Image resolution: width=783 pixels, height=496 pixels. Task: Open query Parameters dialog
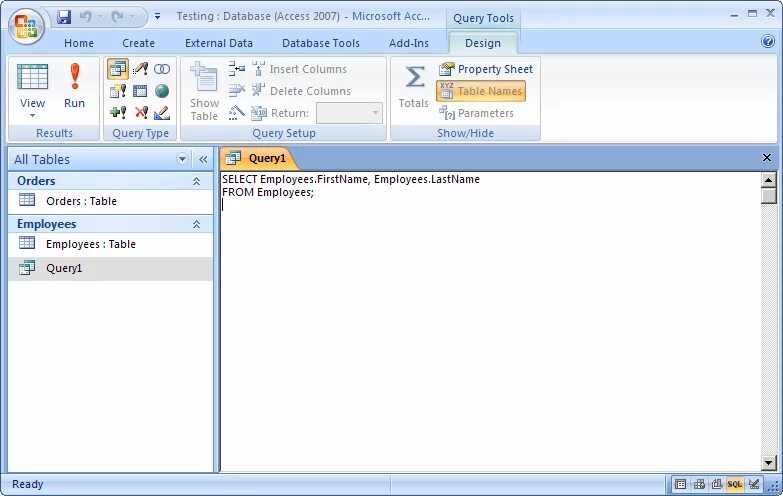coord(476,113)
